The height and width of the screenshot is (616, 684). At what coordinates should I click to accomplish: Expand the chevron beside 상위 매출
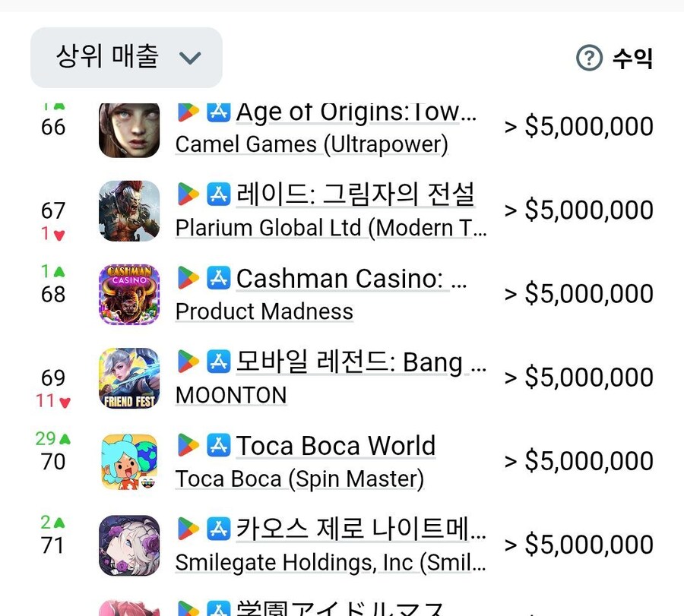click(191, 58)
